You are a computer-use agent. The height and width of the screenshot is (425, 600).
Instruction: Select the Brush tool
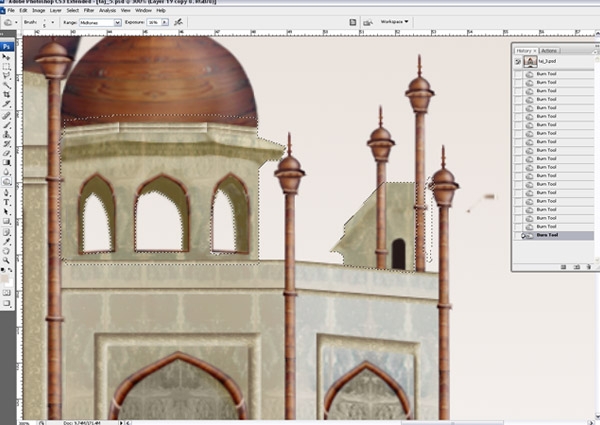[x=6, y=125]
